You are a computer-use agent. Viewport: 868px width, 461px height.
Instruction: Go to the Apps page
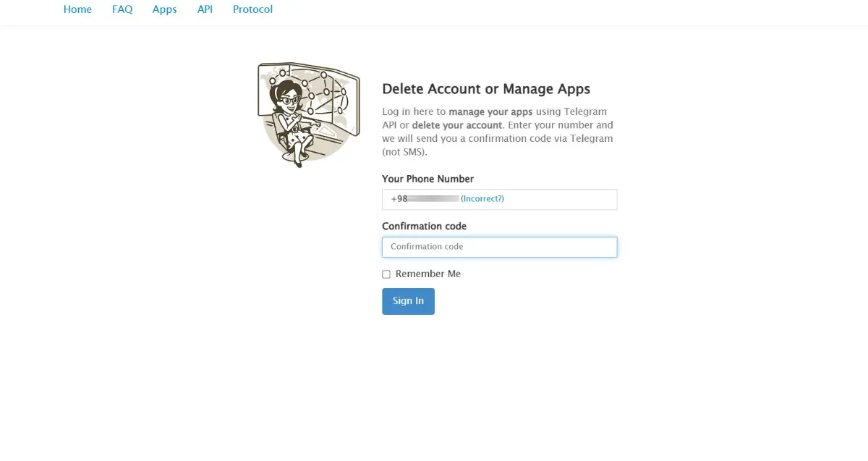165,9
